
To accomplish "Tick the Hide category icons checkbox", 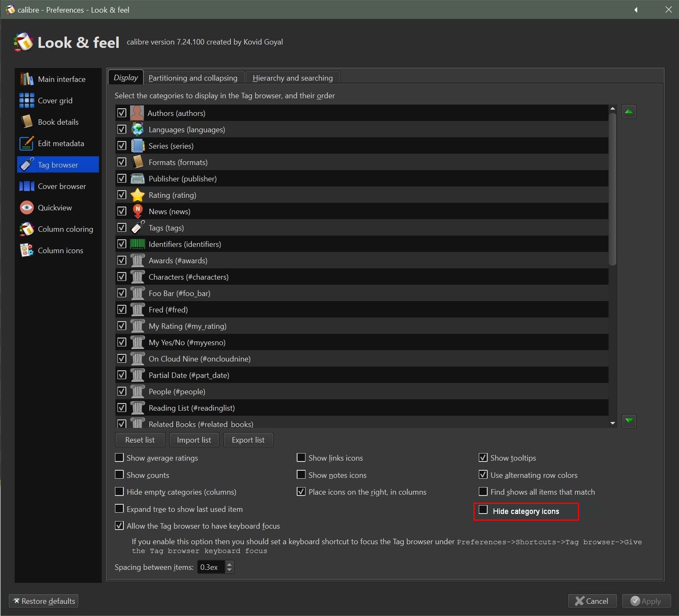I will [483, 510].
